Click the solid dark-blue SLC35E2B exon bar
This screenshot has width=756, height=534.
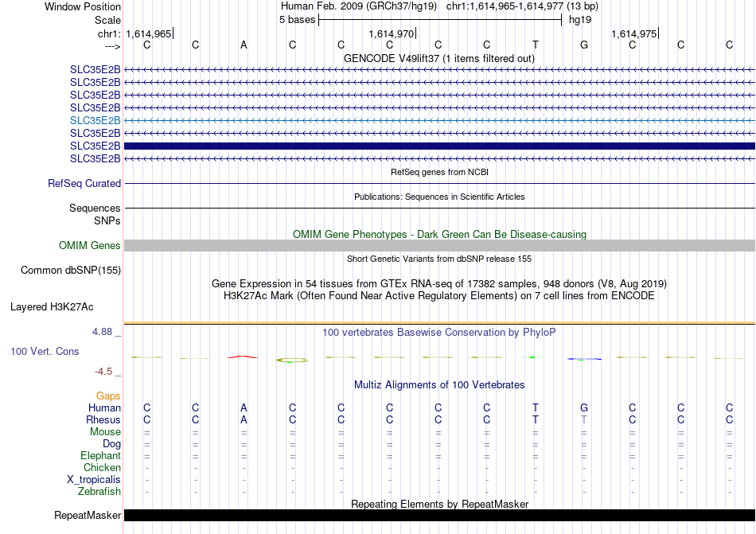point(439,146)
